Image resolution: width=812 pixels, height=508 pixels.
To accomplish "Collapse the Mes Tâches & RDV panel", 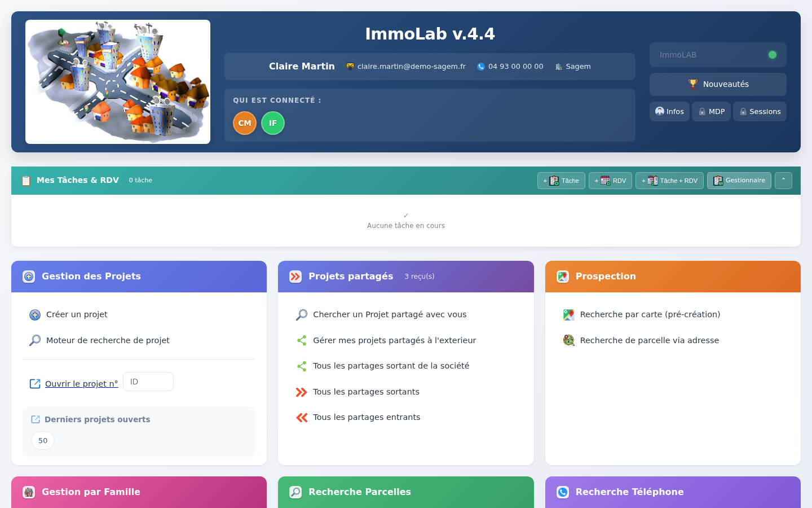I will coord(783,181).
